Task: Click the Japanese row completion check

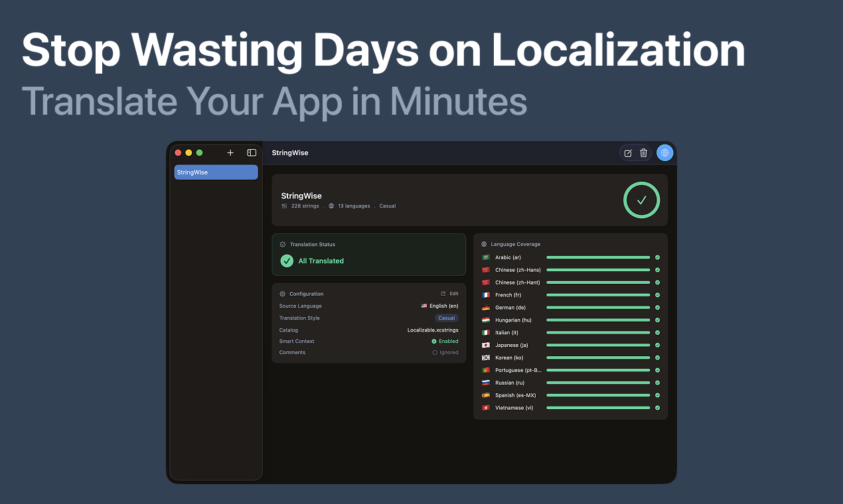Action: click(657, 346)
